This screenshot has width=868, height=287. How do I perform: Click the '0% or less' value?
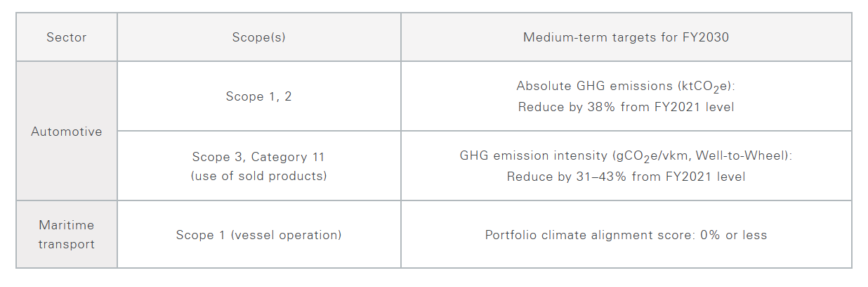pyautogui.click(x=734, y=234)
